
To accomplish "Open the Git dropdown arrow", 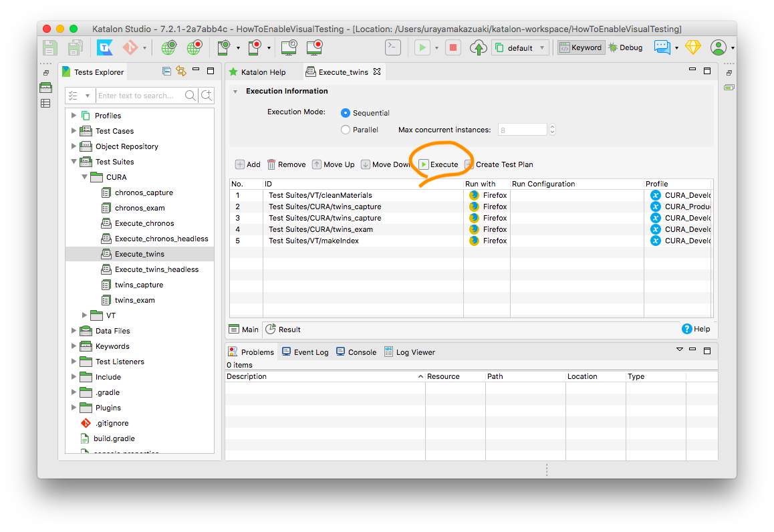I will [x=144, y=48].
